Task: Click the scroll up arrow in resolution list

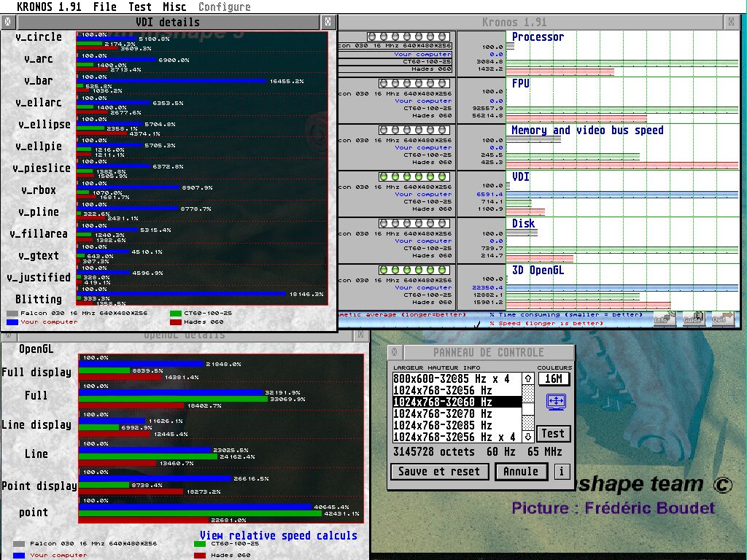Action: point(528,378)
